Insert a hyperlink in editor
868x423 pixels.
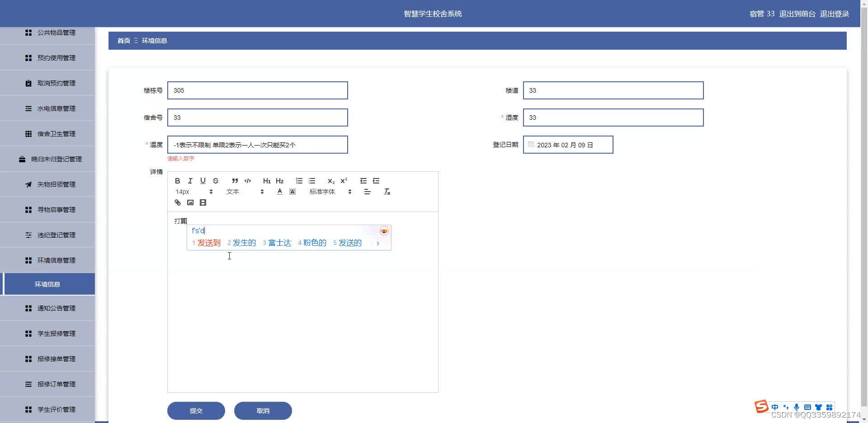178,202
